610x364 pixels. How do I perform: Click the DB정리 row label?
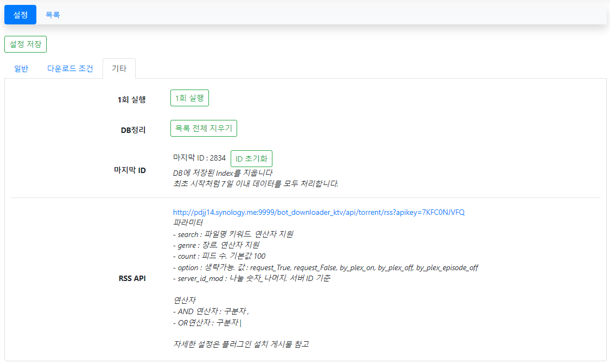pyautogui.click(x=133, y=130)
